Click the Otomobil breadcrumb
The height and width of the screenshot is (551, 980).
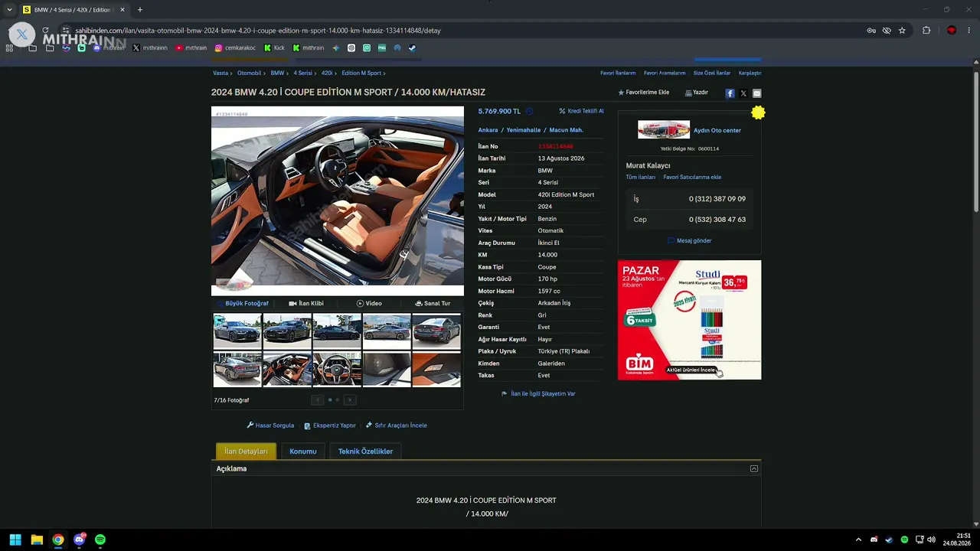tap(249, 73)
